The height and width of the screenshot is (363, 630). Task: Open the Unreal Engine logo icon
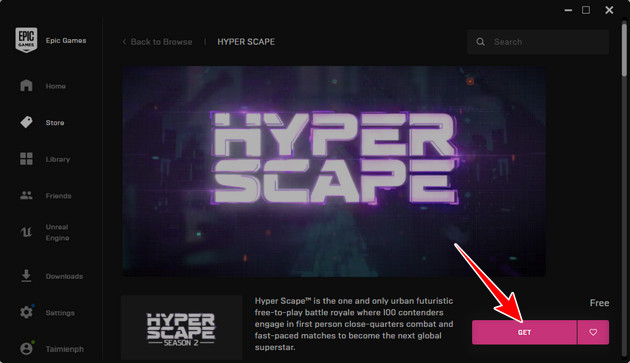point(26,232)
